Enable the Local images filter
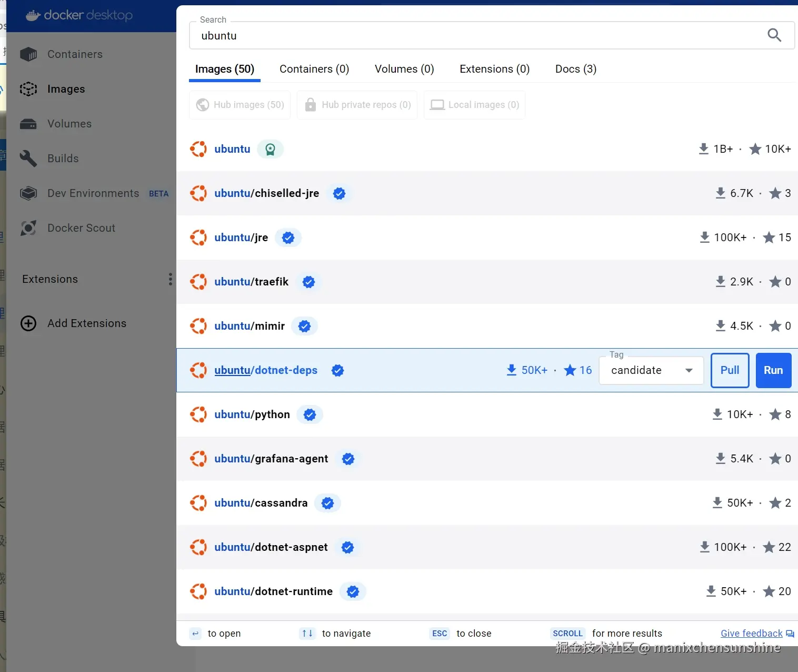The height and width of the screenshot is (672, 798). click(x=474, y=105)
